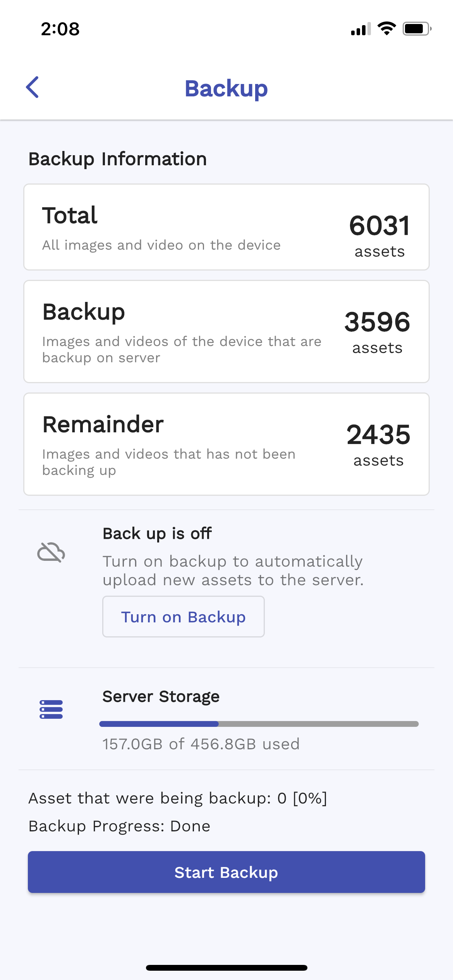Tap the Wi-Fi icon in status bar
The width and height of the screenshot is (453, 980).
click(386, 28)
